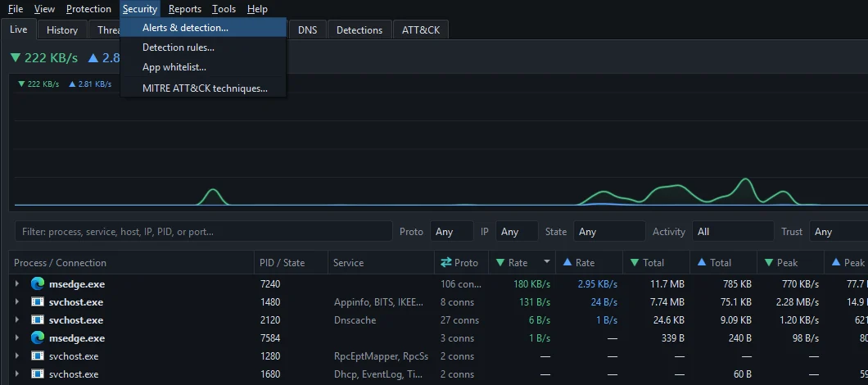Select the 106 conn... cell

pyautogui.click(x=461, y=284)
